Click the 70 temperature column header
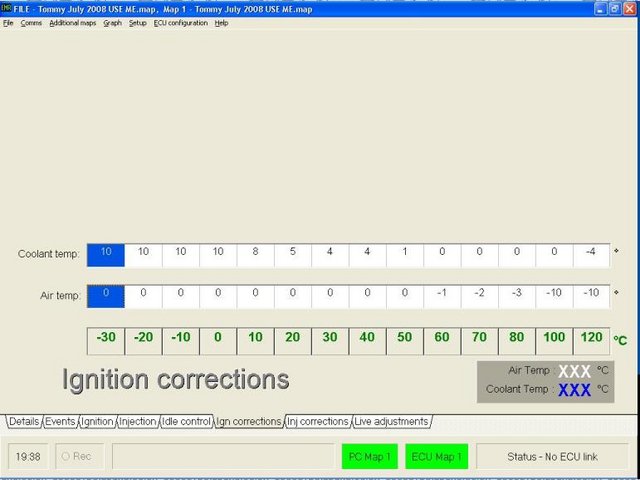This screenshot has width=640, height=480. 480,341
